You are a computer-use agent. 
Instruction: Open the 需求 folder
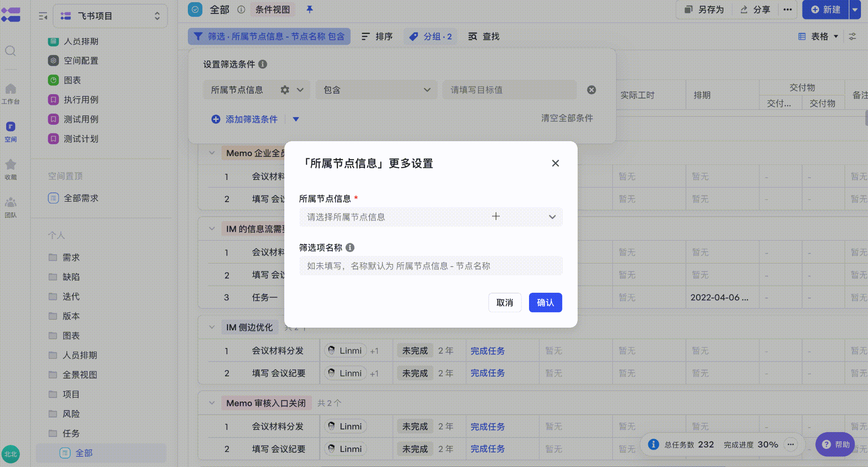tap(71, 257)
